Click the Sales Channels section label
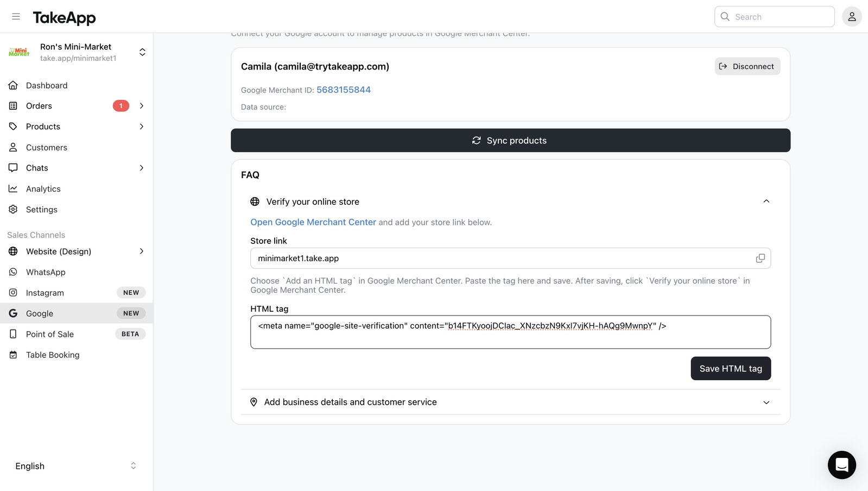The image size is (868, 491). tap(36, 235)
